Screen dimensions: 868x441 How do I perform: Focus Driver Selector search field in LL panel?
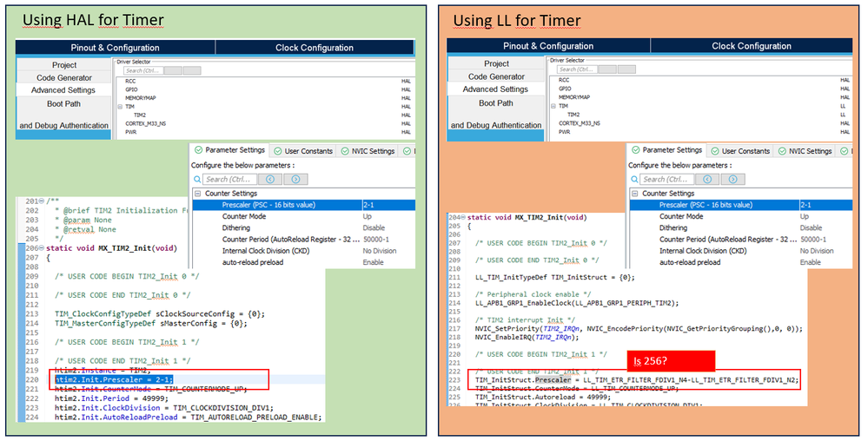tap(577, 69)
